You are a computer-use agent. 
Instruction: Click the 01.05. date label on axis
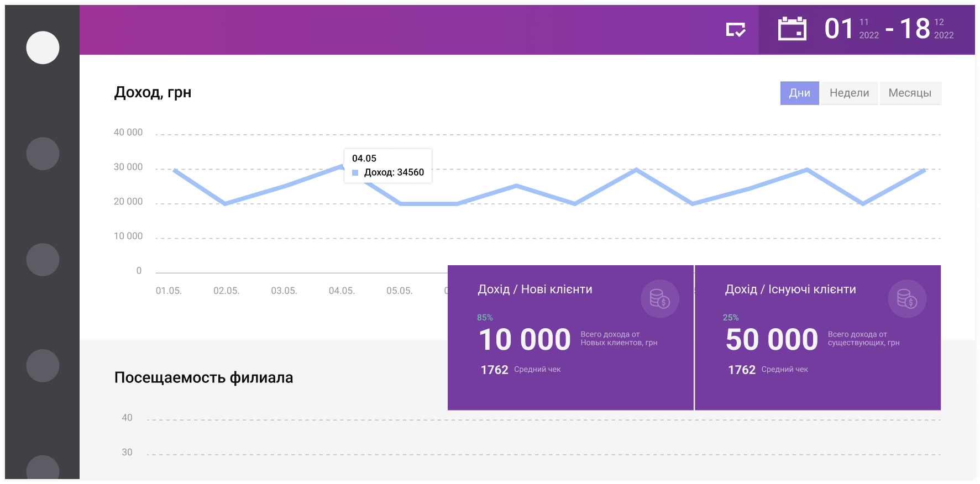pyautogui.click(x=169, y=291)
